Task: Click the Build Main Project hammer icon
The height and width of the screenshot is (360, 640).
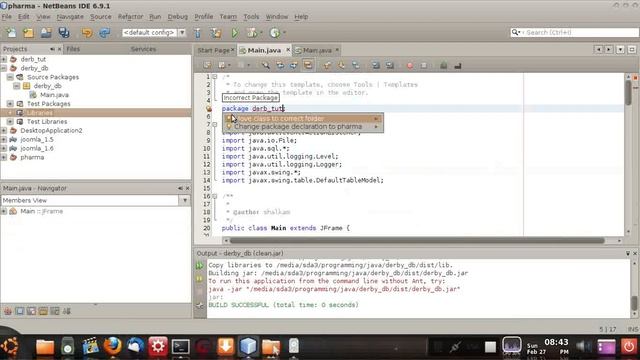Action: pyautogui.click(x=198, y=33)
